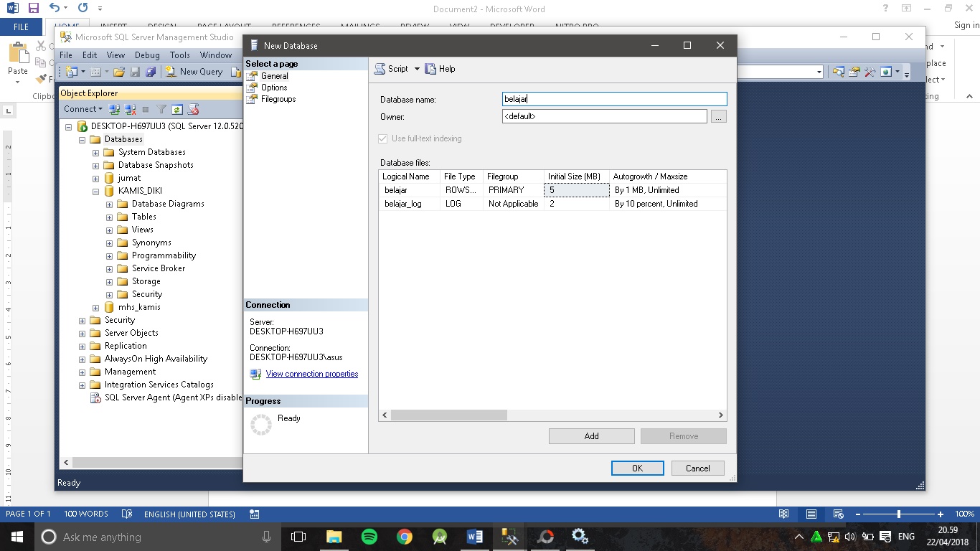
Task: Click the Open File folder icon in SSMS toolbar
Action: pyautogui.click(x=119, y=72)
